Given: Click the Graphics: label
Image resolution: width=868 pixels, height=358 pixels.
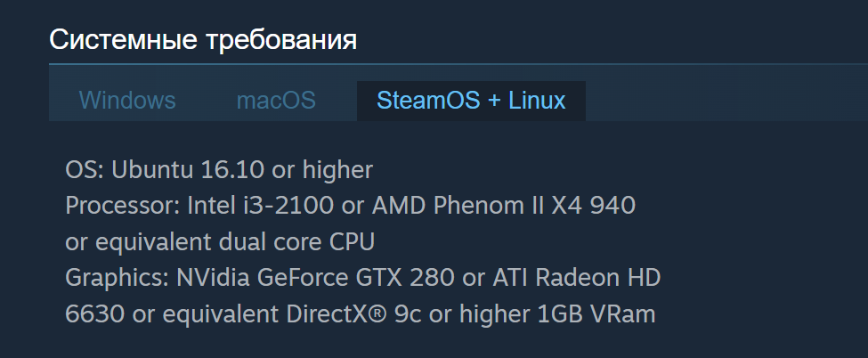Looking at the screenshot, I should point(118,278).
